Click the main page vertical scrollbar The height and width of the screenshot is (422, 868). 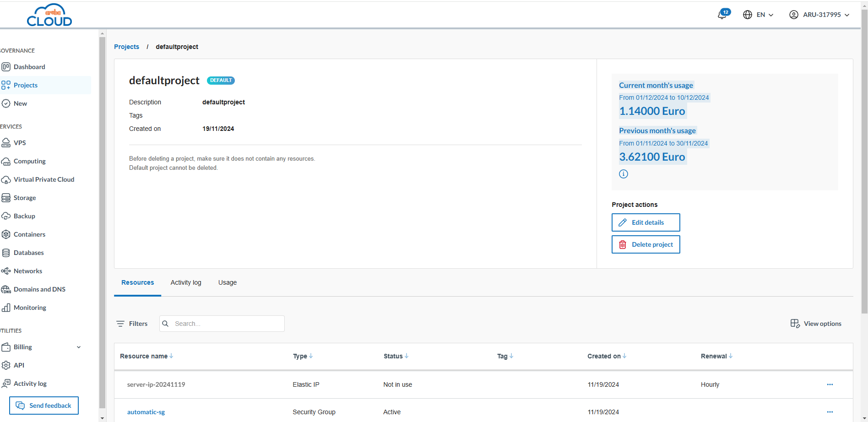(x=864, y=162)
